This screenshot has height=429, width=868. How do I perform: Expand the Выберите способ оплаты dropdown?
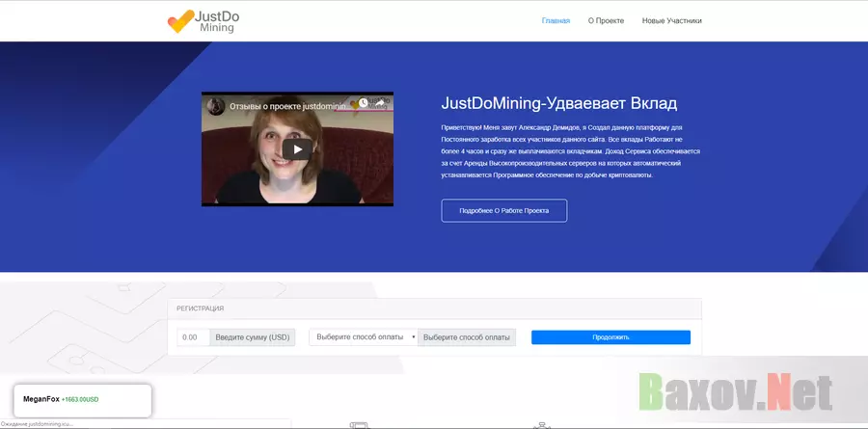pos(364,337)
